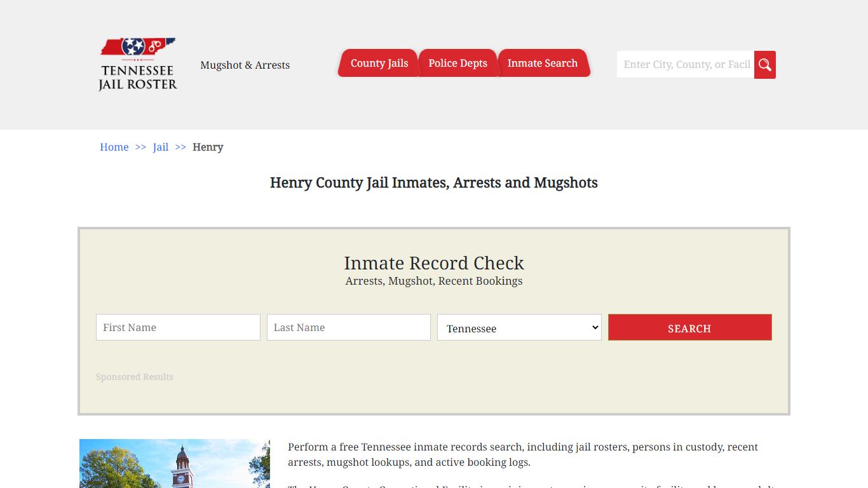
Task: Open the County Jails tab
Action: [x=379, y=63]
